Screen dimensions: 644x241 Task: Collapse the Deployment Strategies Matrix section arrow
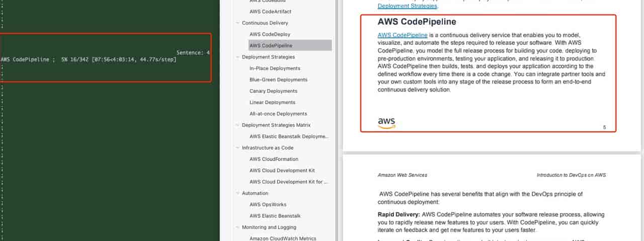(237, 125)
